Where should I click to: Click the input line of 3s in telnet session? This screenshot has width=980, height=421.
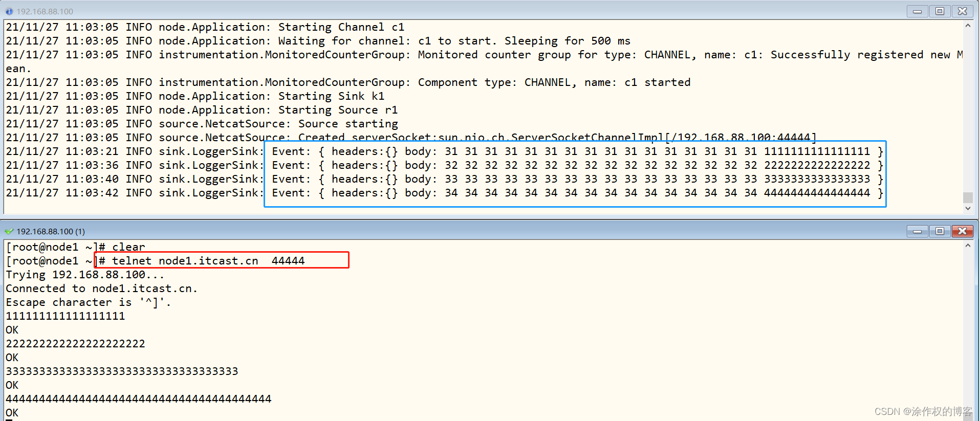point(122,371)
